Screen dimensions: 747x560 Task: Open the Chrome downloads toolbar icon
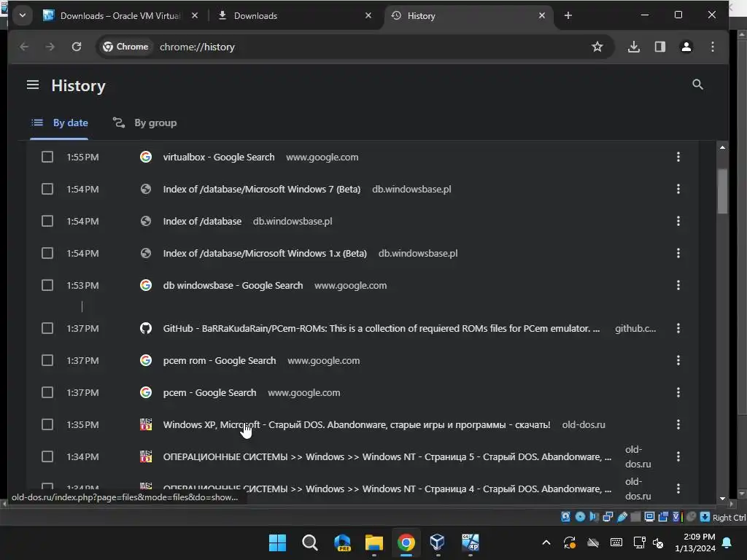[634, 47]
